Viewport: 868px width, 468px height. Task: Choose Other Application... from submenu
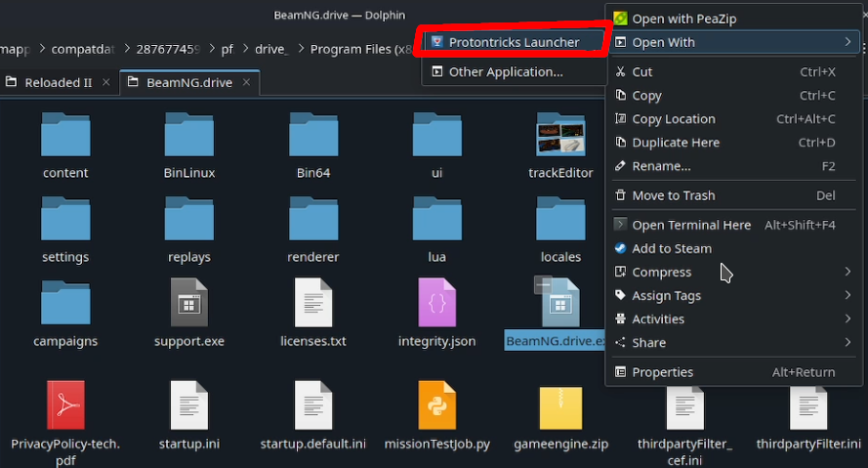point(515,72)
